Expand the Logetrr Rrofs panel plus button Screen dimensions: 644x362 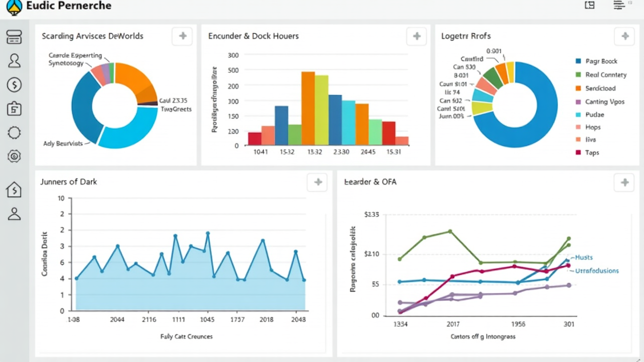(625, 36)
